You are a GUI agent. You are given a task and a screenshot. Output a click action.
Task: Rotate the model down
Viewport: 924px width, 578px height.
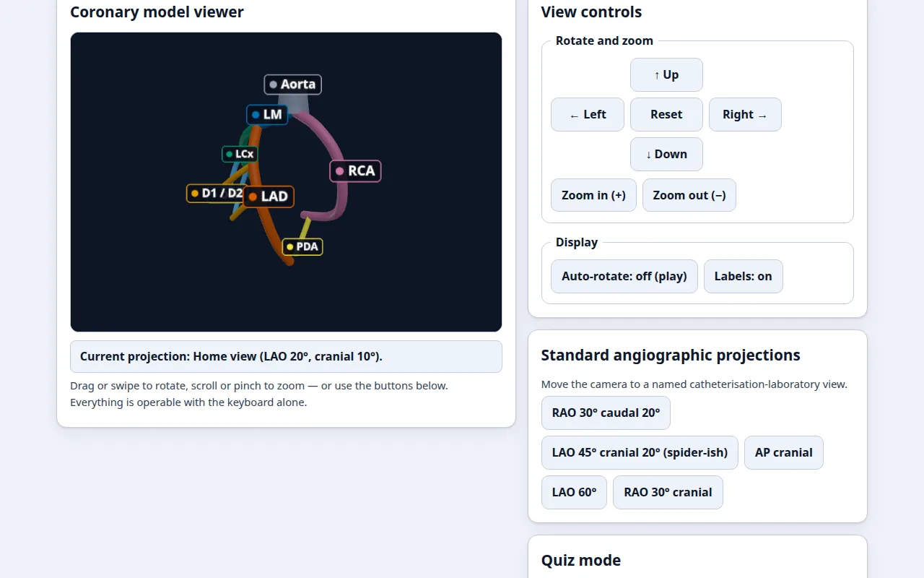coord(666,154)
